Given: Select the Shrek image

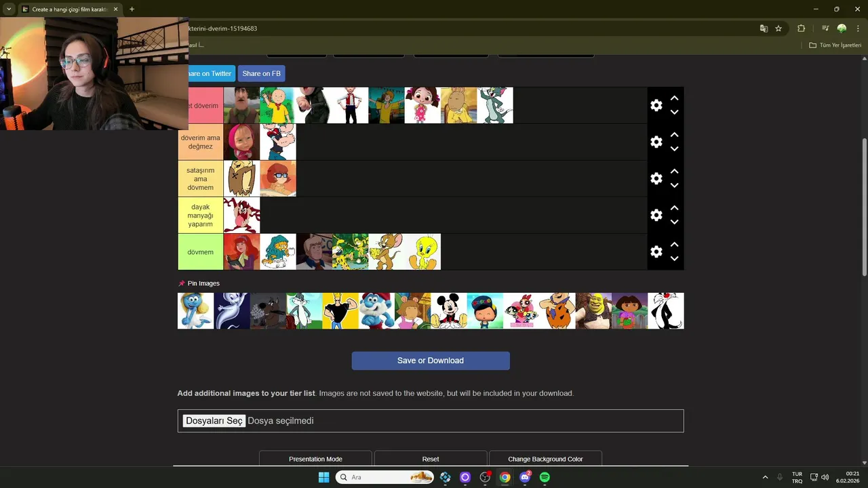Looking at the screenshot, I should click(593, 311).
